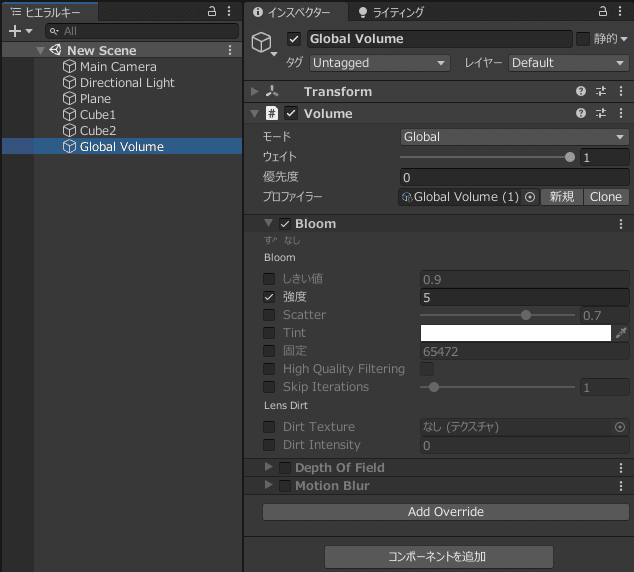Screen dimensions: 634x572
Task: Open Volume preset settings icon
Action: [601, 113]
